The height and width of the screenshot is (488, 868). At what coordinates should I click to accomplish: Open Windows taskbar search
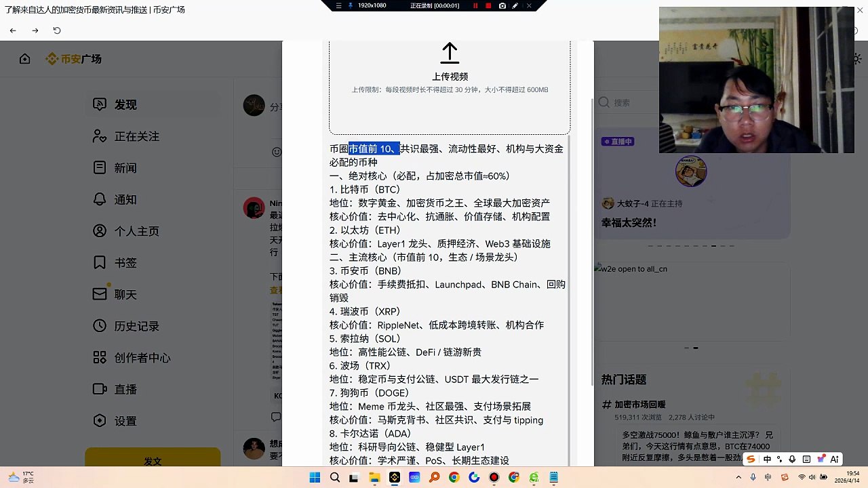click(x=334, y=478)
